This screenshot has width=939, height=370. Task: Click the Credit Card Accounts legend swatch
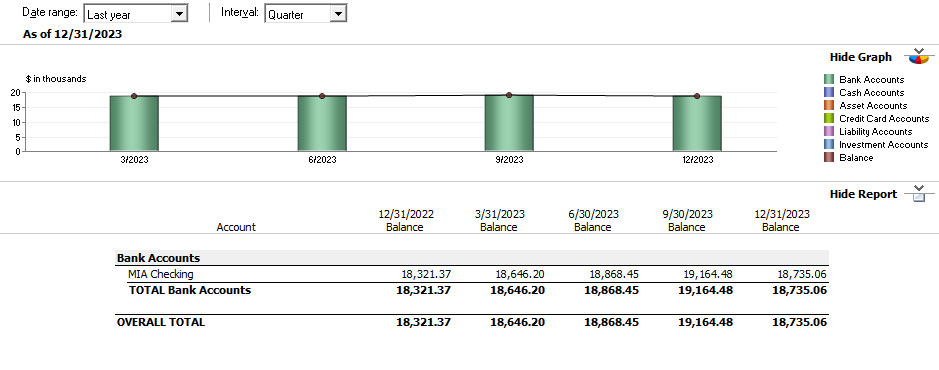click(x=829, y=119)
